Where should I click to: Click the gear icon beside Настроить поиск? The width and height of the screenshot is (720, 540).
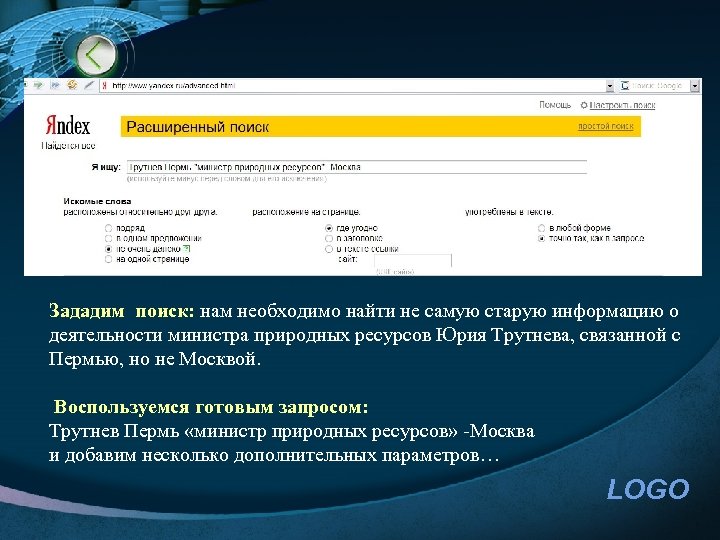(x=584, y=105)
